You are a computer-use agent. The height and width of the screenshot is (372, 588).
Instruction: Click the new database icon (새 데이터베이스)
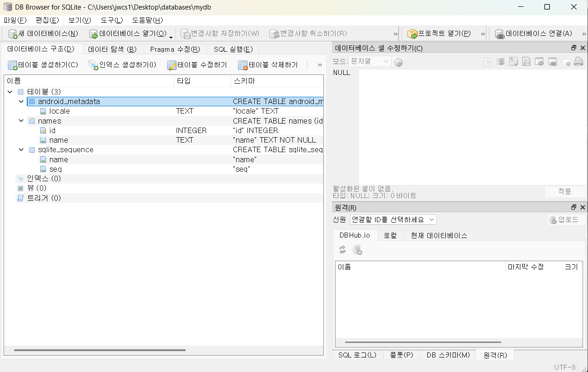click(x=13, y=34)
